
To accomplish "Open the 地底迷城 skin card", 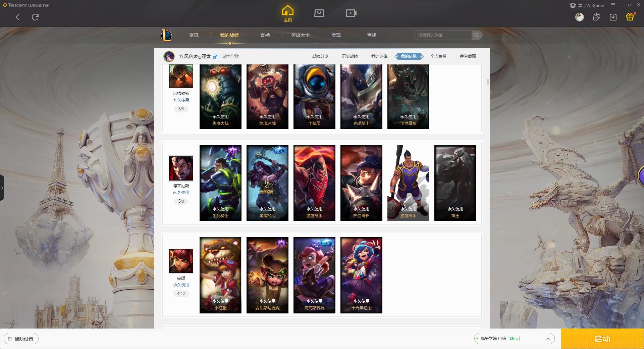I will 267,97.
